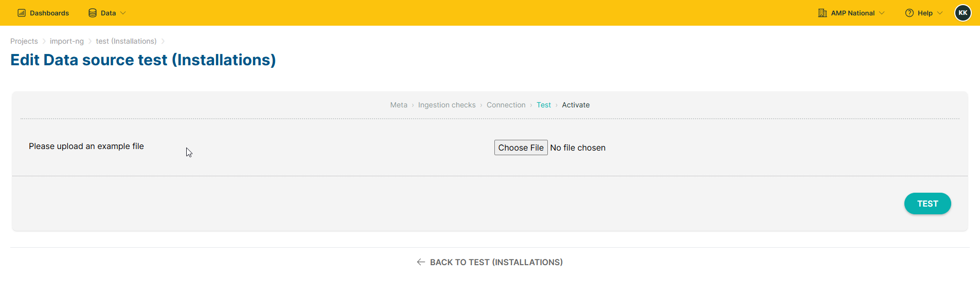This screenshot has width=980, height=296.
Task: Navigate to Projects breadcrumb
Action: tap(24, 41)
